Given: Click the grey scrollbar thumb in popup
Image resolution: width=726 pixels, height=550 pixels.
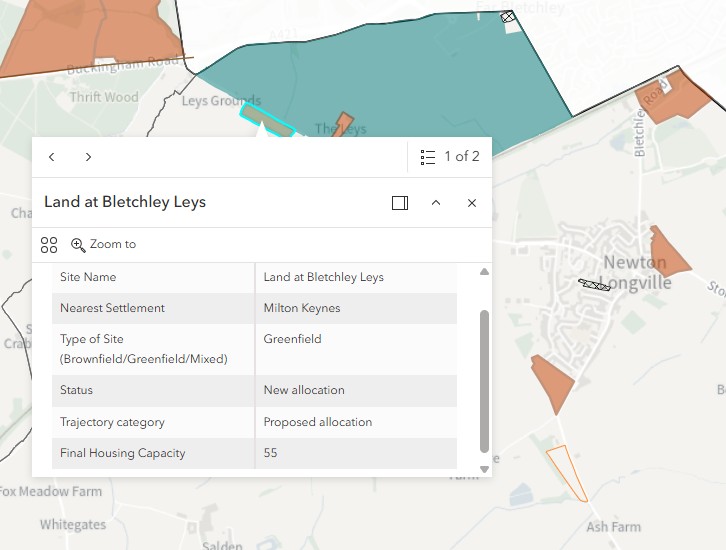Looking at the screenshot, I should [484, 381].
